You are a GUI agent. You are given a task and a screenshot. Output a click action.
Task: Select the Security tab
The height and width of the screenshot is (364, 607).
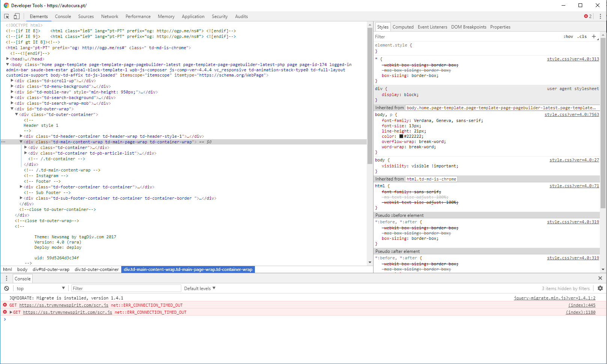pyautogui.click(x=220, y=17)
